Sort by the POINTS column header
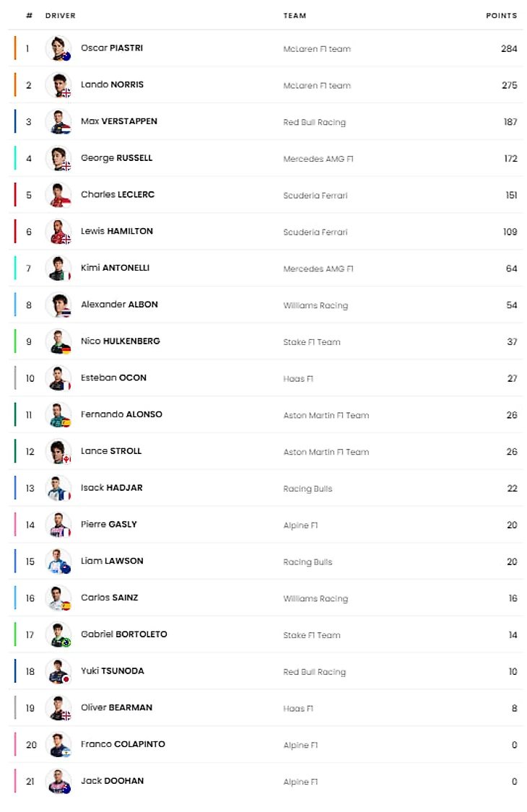Viewport: 527px width, 812px height. [x=501, y=16]
